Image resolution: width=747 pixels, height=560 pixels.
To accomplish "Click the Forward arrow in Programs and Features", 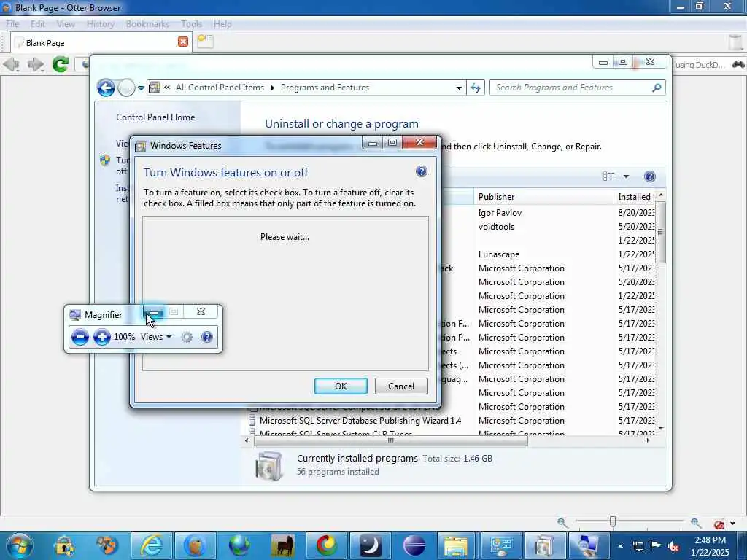I will coord(126,87).
